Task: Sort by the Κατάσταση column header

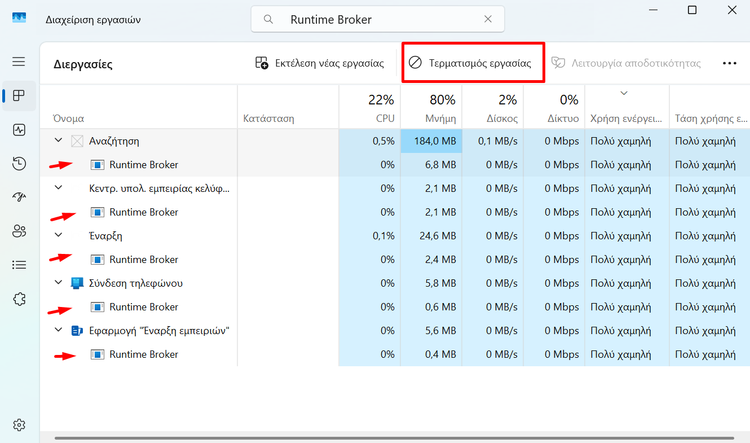Action: tap(288, 107)
